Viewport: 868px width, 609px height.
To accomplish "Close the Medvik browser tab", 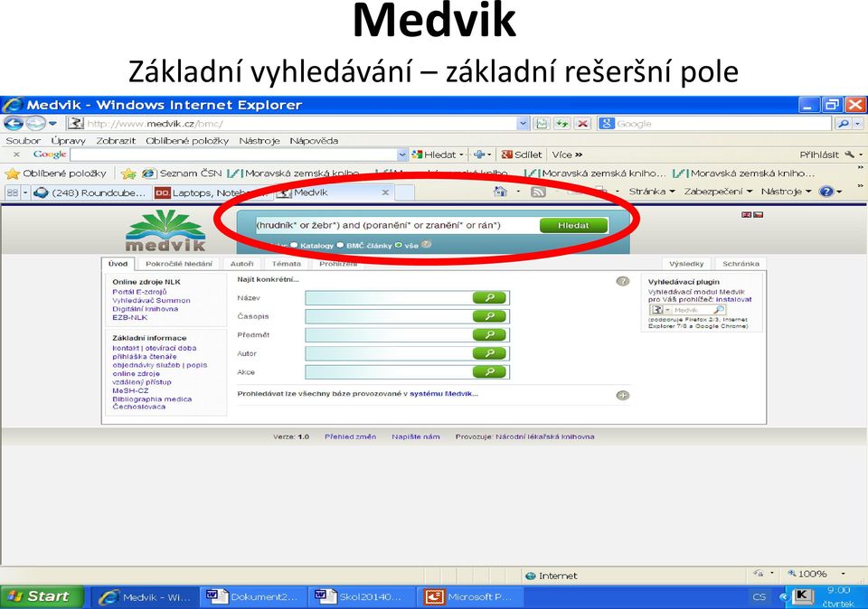I will pos(385,192).
